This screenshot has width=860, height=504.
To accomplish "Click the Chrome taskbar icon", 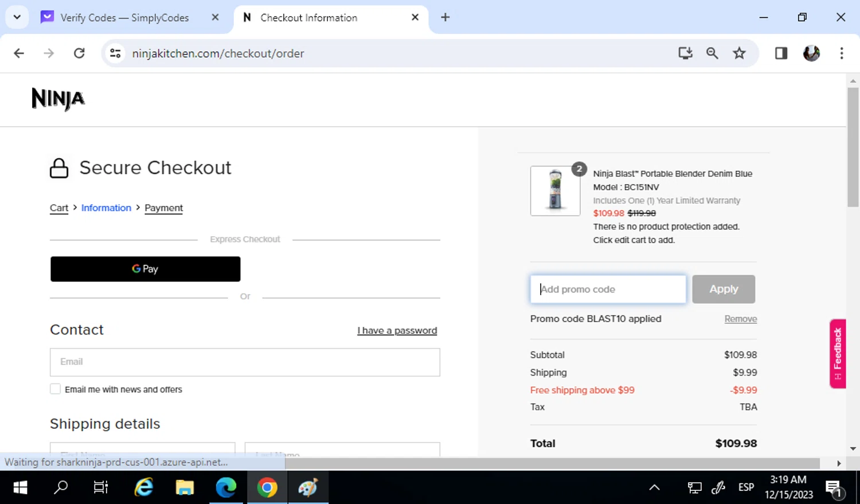I will pos(267,487).
